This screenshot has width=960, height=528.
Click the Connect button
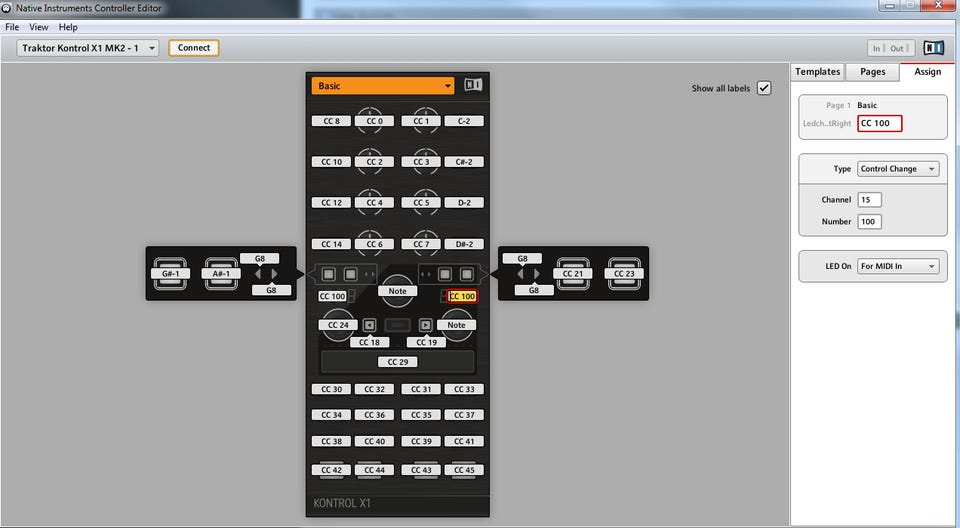point(193,48)
